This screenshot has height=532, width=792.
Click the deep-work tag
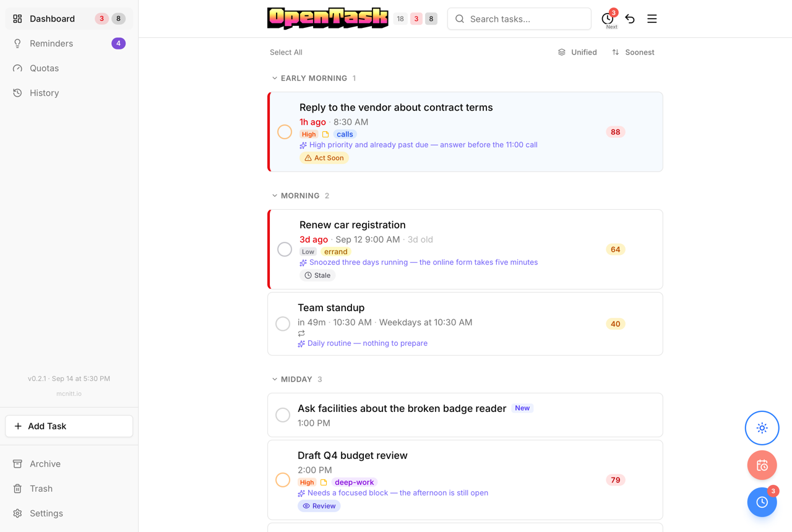point(355,483)
